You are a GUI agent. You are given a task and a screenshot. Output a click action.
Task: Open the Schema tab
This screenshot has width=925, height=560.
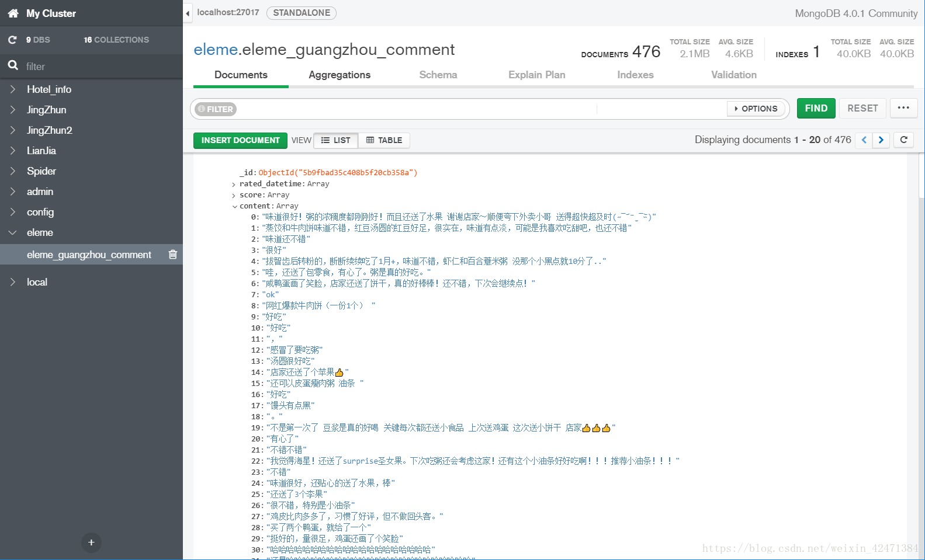click(x=438, y=75)
